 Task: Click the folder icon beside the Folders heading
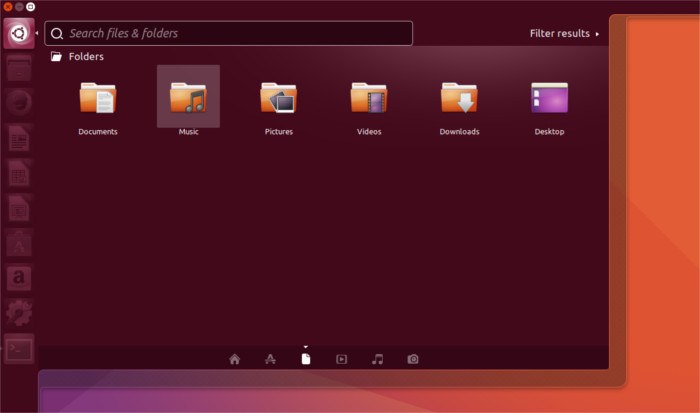click(56, 57)
